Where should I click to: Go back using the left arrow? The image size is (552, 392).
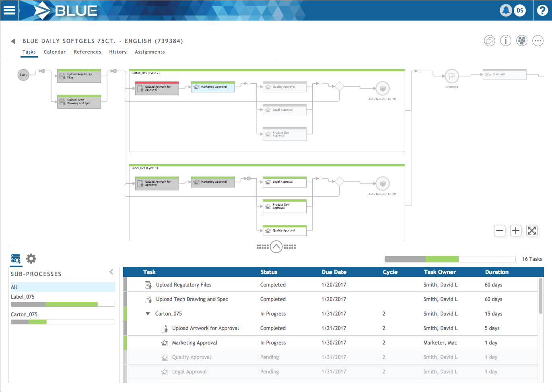[x=13, y=41]
